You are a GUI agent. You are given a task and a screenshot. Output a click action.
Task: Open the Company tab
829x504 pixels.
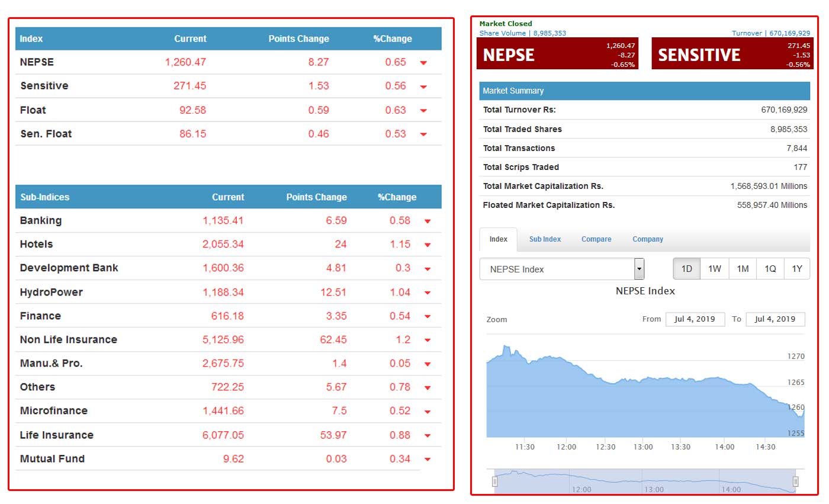(648, 239)
